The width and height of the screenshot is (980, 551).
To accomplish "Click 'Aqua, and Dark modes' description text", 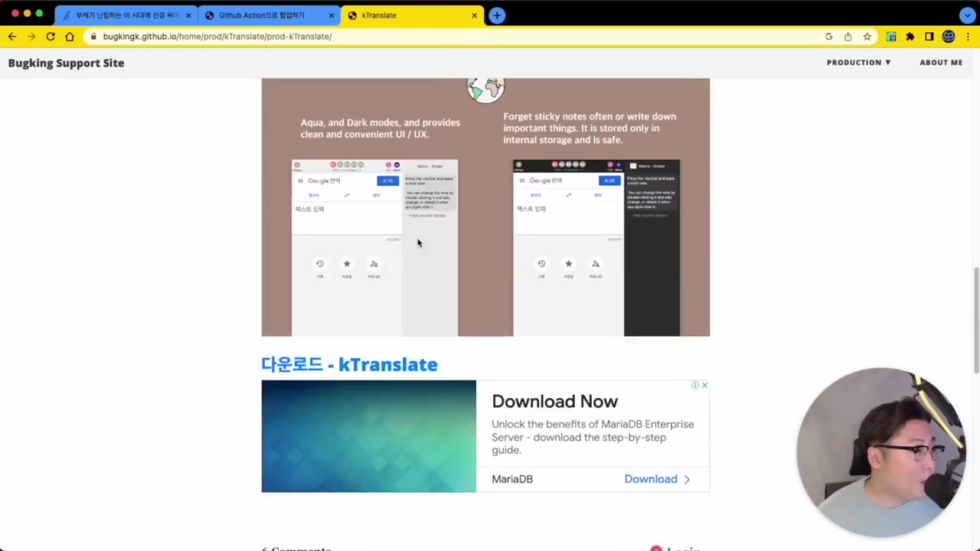I will (x=381, y=128).
